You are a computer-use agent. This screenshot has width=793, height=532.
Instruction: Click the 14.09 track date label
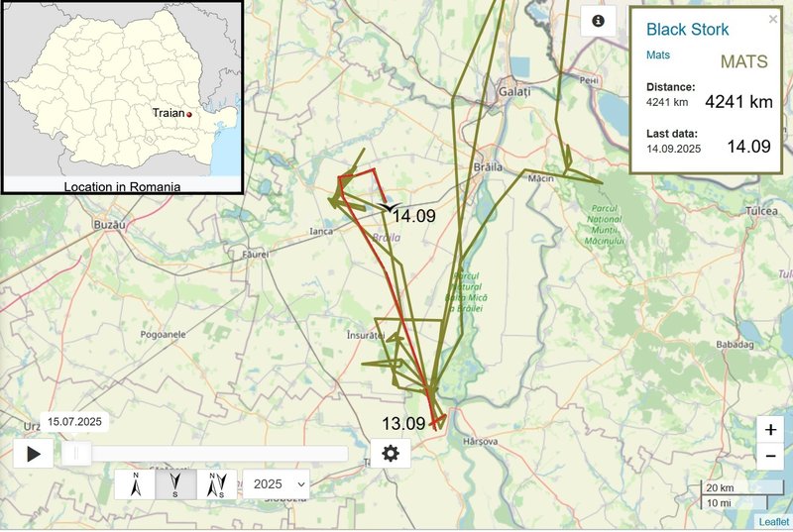point(414,216)
